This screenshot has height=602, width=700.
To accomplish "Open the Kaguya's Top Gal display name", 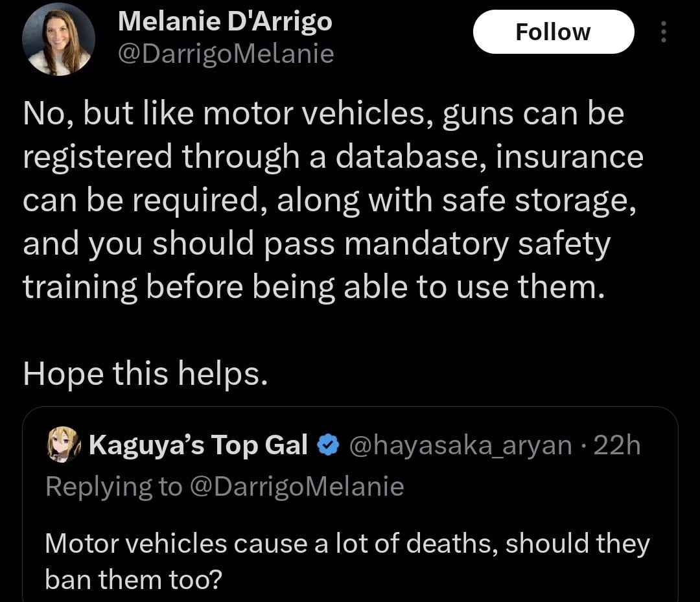I will (x=198, y=446).
